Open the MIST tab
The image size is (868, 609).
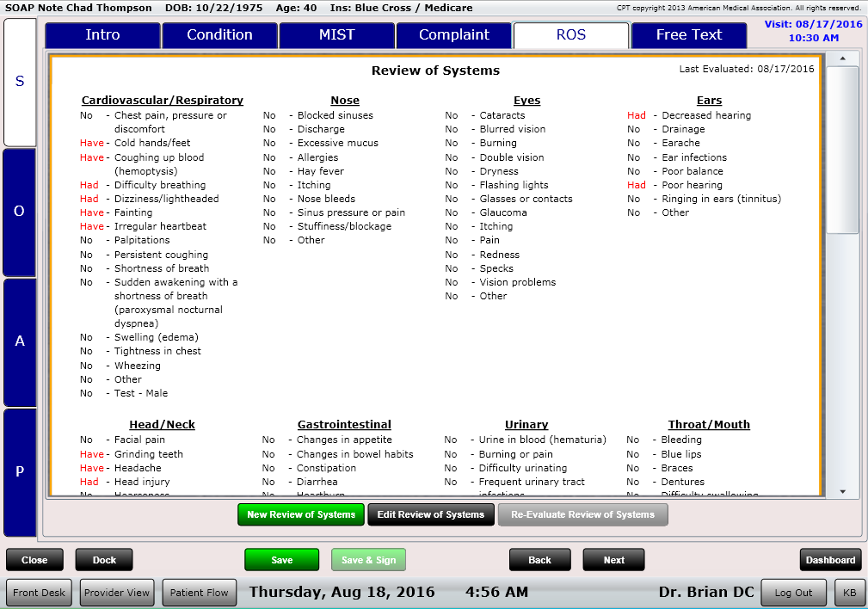[336, 35]
